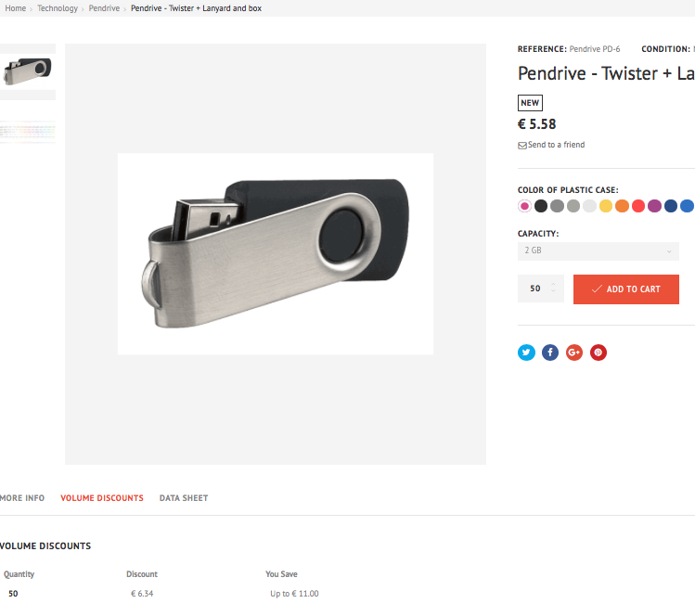Viewport: 695px width, 616px height.
Task: Share product on Twitter icon
Action: tap(526, 353)
